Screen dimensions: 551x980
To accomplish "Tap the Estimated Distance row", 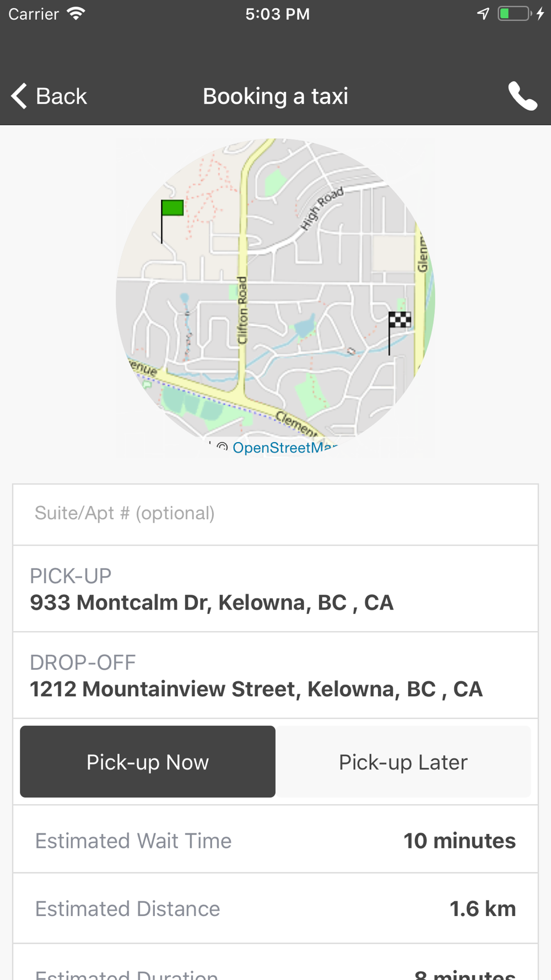I will [x=275, y=908].
